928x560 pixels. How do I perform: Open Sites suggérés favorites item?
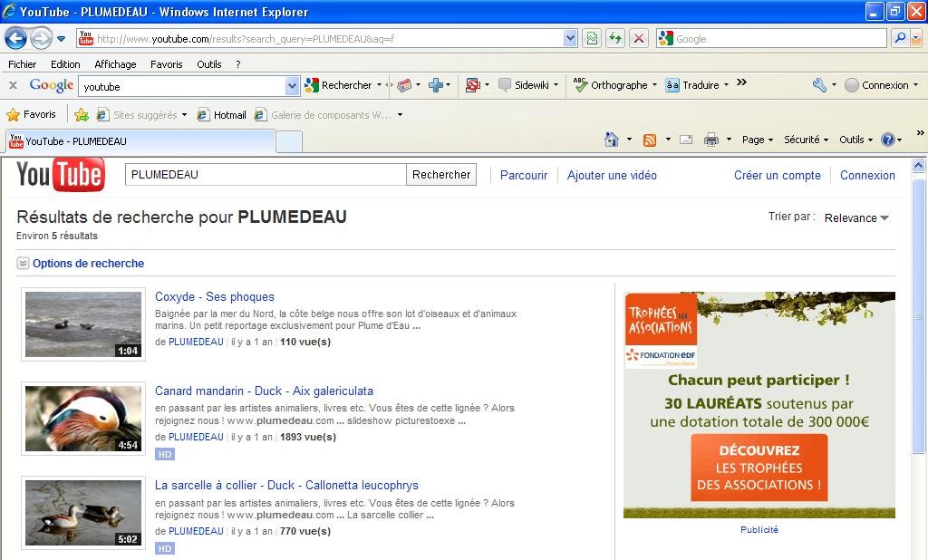(141, 115)
